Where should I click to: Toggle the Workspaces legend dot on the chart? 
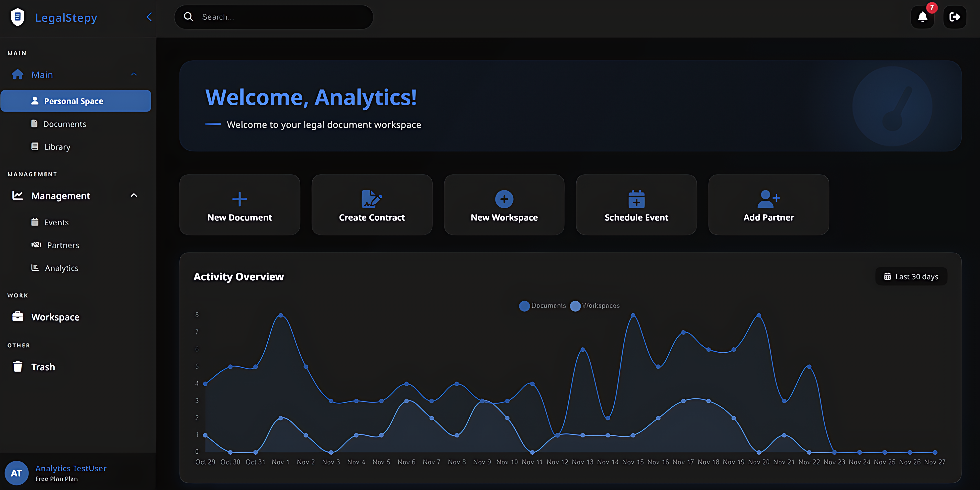click(x=575, y=306)
